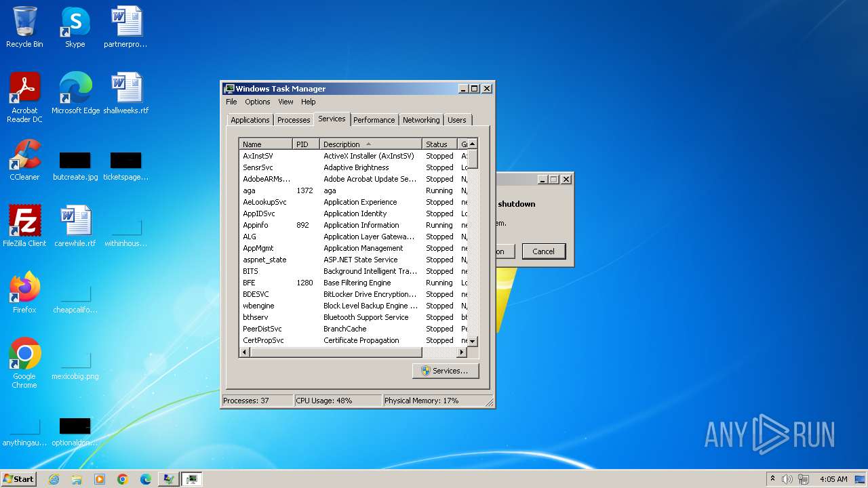Screen dimensions: 868x488
Task: Select the aspnet_state service row
Action: (x=353, y=260)
